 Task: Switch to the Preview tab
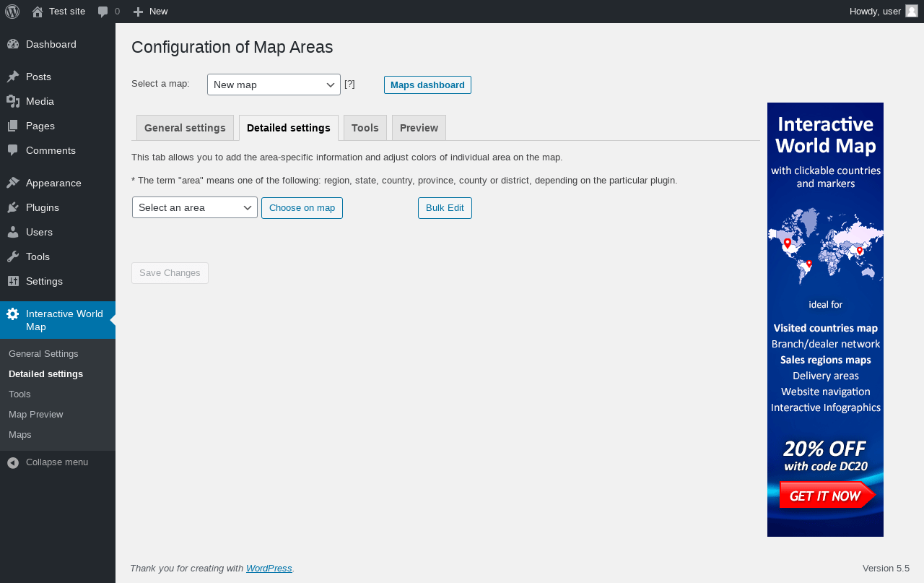[x=419, y=128]
